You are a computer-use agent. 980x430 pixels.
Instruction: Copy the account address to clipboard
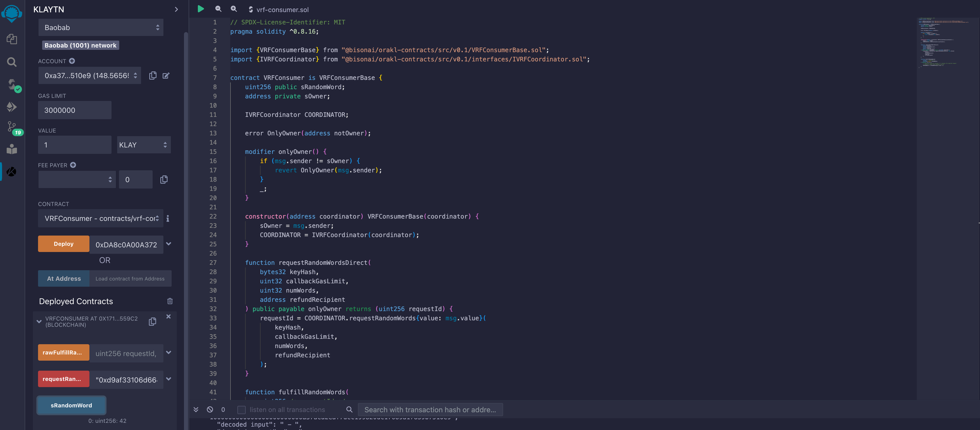(x=153, y=75)
